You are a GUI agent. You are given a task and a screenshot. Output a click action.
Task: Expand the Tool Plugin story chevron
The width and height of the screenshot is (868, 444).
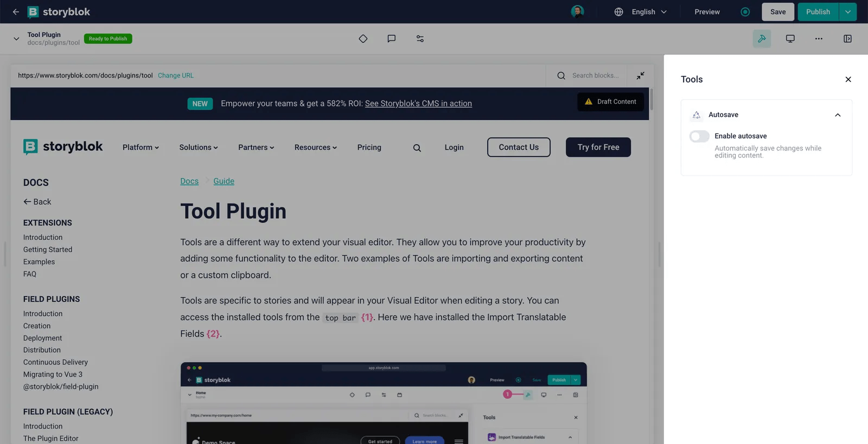16,39
